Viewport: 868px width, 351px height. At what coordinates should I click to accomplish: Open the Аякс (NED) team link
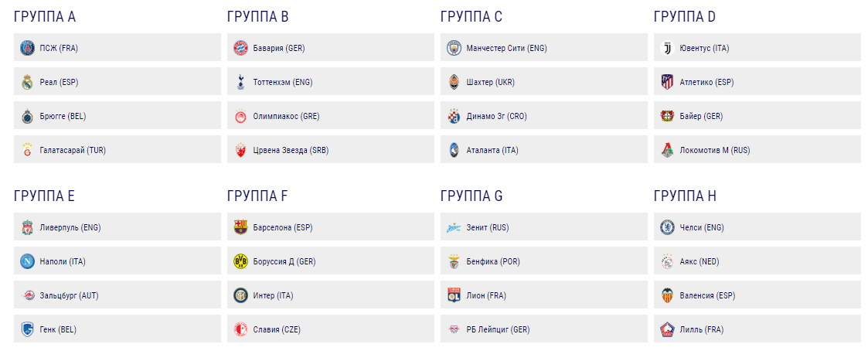coord(699,261)
